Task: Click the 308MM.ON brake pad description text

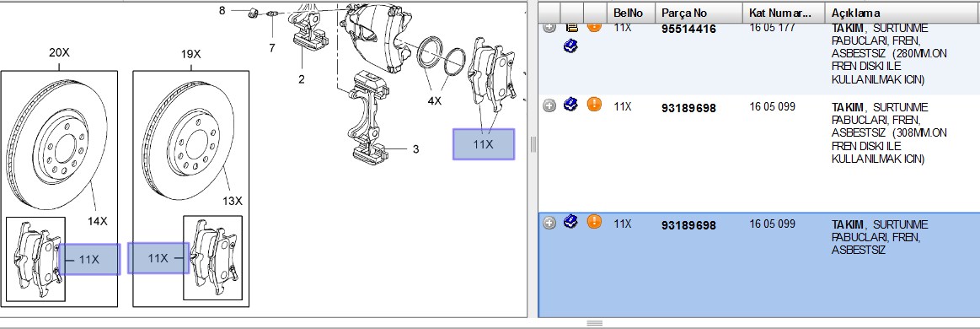Action: 889,132
